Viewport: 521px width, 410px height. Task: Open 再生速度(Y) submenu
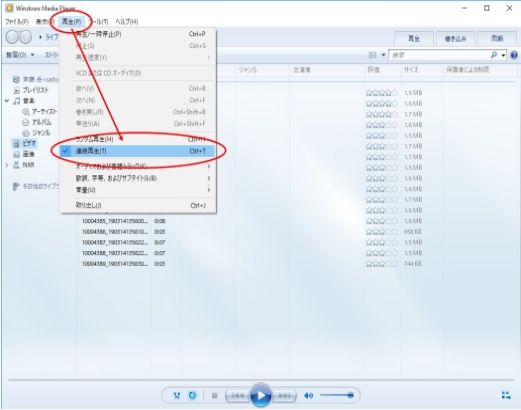click(138, 58)
